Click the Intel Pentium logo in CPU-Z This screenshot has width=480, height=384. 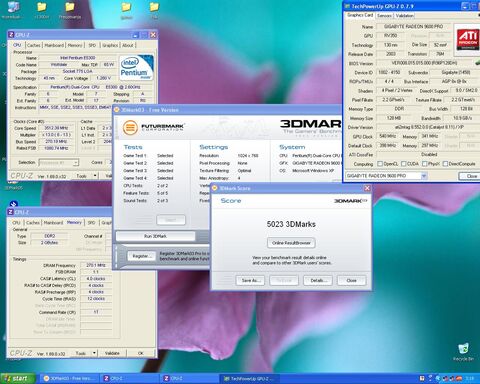tap(136, 67)
